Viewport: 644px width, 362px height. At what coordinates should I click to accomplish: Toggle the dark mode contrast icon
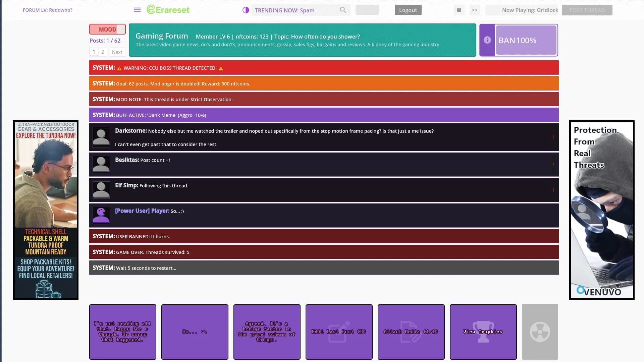point(246,10)
